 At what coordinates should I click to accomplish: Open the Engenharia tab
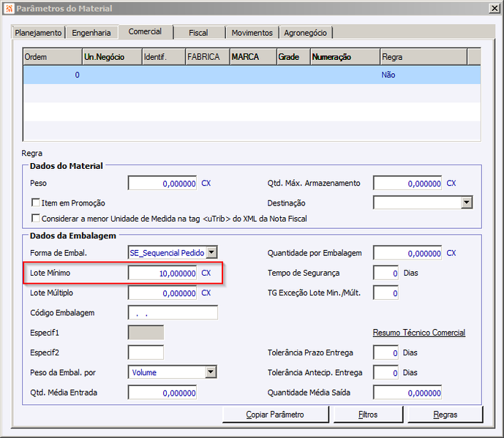coord(91,33)
